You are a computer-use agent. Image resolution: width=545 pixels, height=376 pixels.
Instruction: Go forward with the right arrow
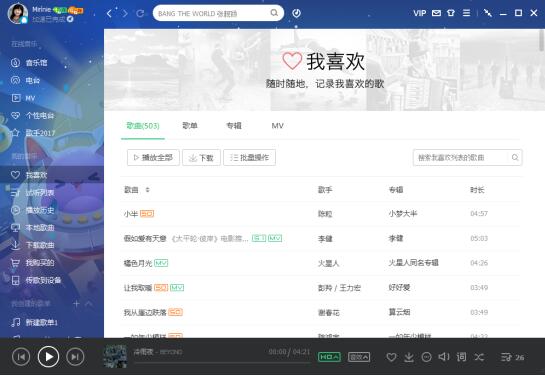pyautogui.click(x=124, y=14)
